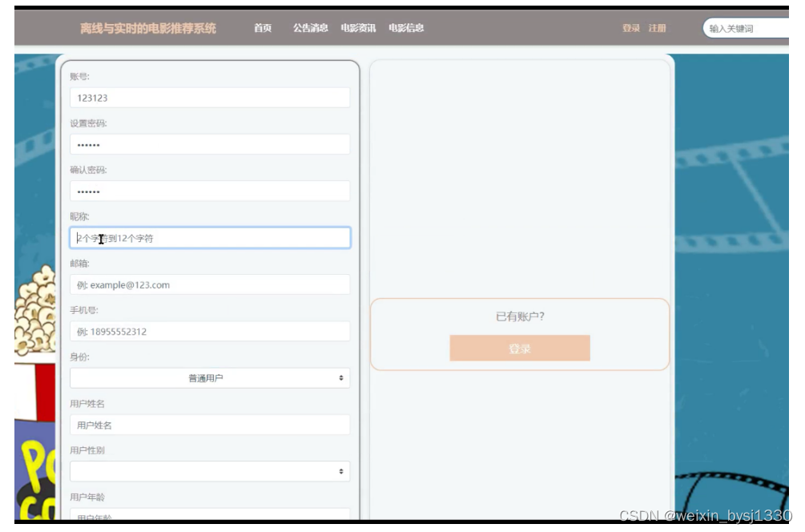This screenshot has width=805, height=532.
Task: Click the 昵称 label
Action: [79, 216]
